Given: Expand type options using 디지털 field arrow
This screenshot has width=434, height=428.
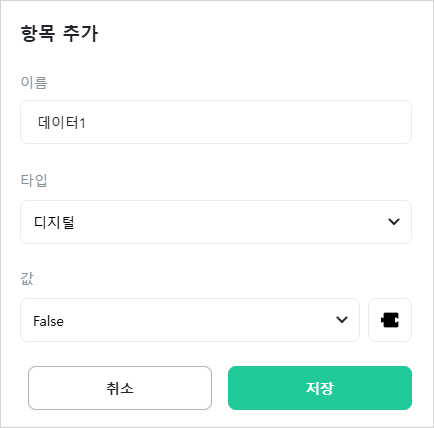Looking at the screenshot, I should (394, 222).
